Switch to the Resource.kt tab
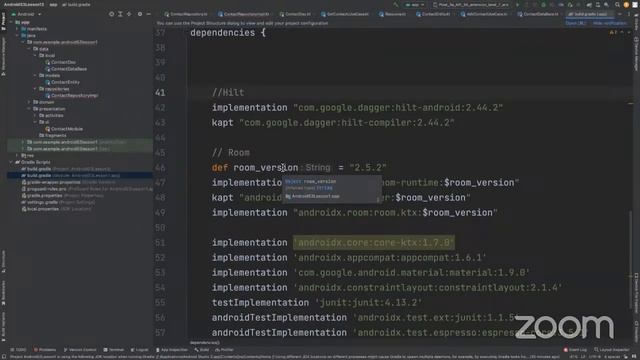 point(393,14)
